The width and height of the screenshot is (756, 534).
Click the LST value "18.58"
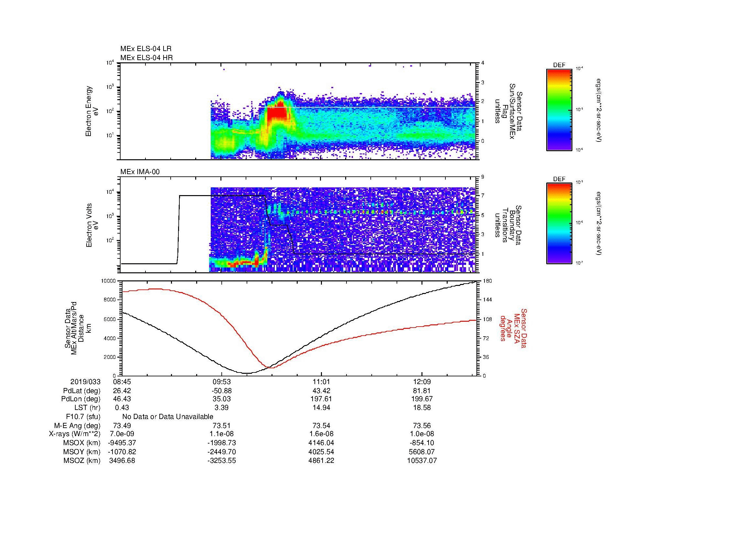(422, 408)
